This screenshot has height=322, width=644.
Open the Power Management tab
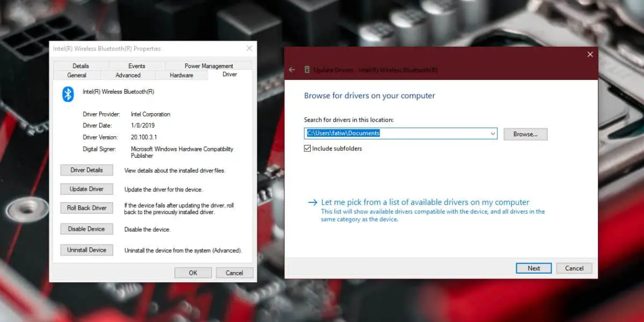click(209, 66)
